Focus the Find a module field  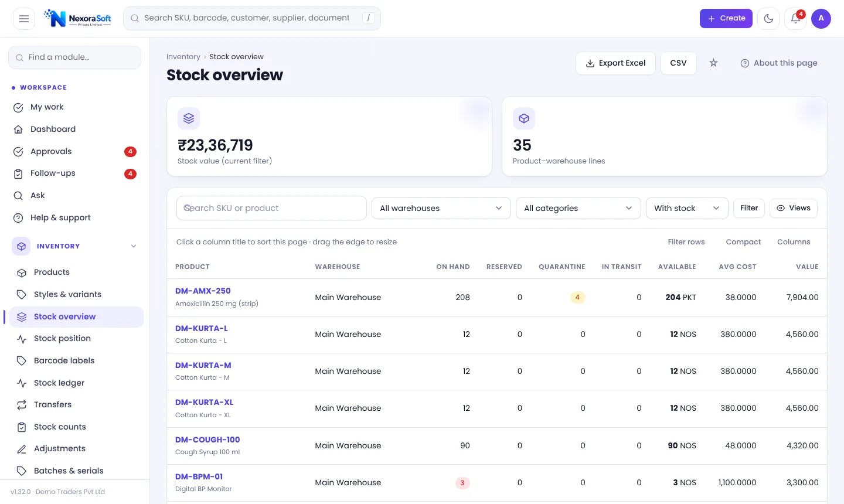coord(75,57)
